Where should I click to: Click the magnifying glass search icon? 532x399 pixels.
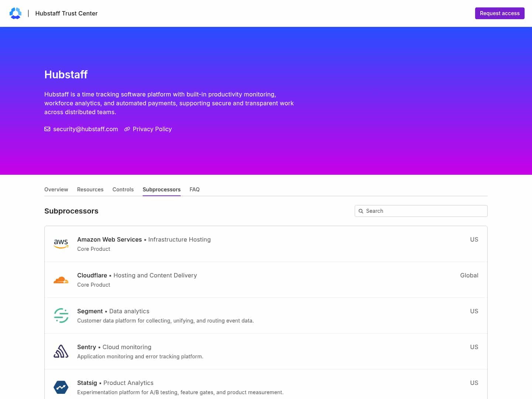click(361, 211)
